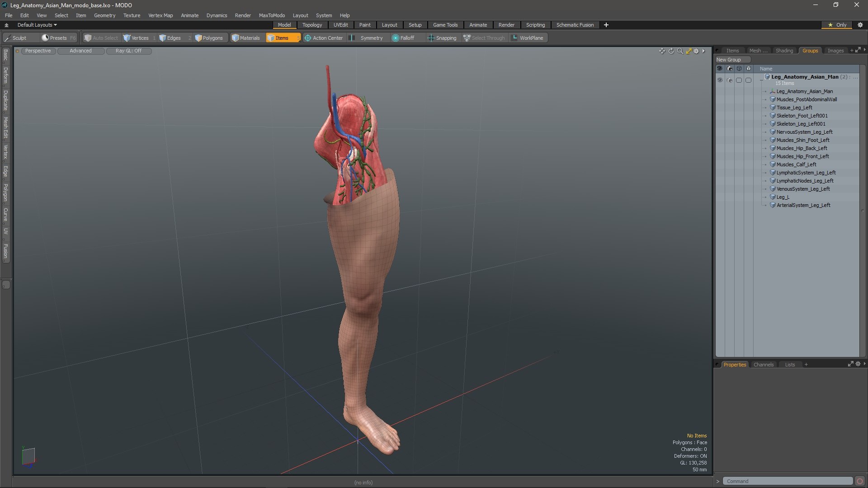
Task: Switch to the Channels tab
Action: (x=763, y=365)
